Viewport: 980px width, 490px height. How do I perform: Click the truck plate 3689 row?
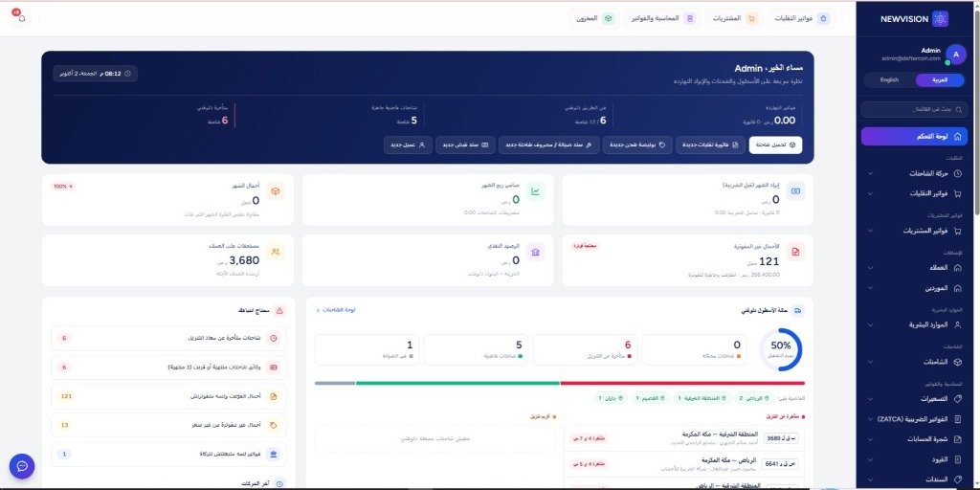coord(684,438)
